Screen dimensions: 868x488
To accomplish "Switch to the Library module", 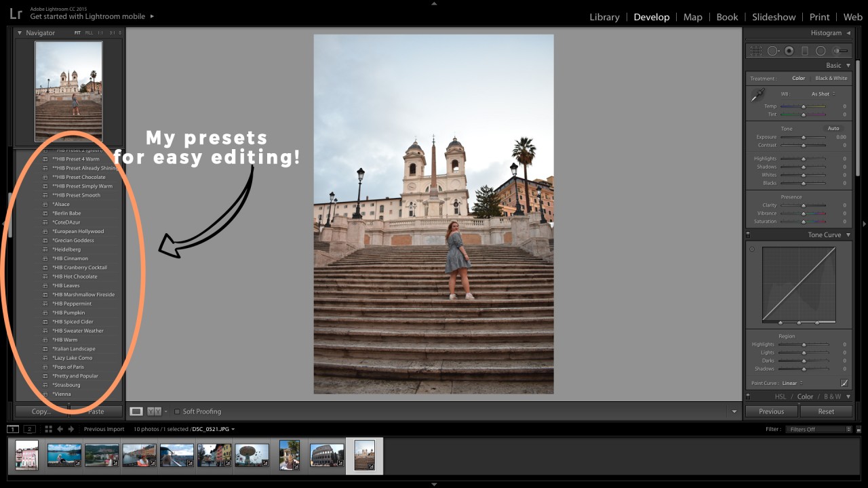I will (x=604, y=17).
